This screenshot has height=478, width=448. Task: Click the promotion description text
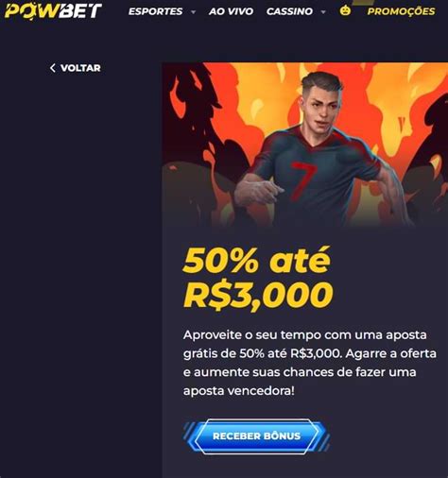click(310, 363)
